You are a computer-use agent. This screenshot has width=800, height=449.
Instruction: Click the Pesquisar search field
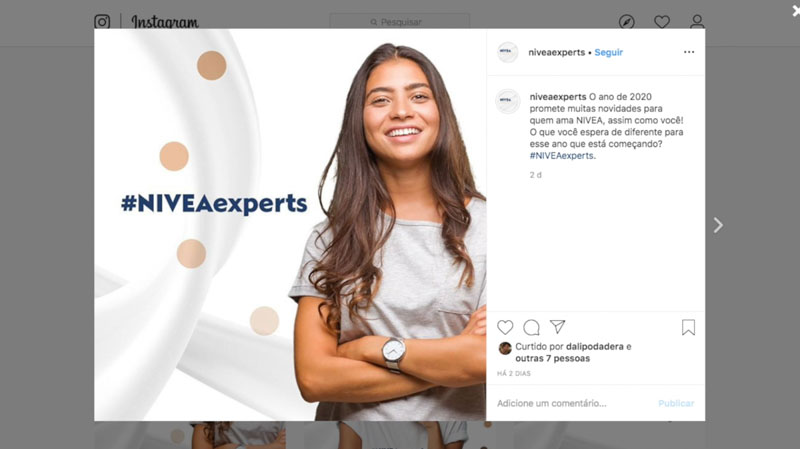pos(399,22)
